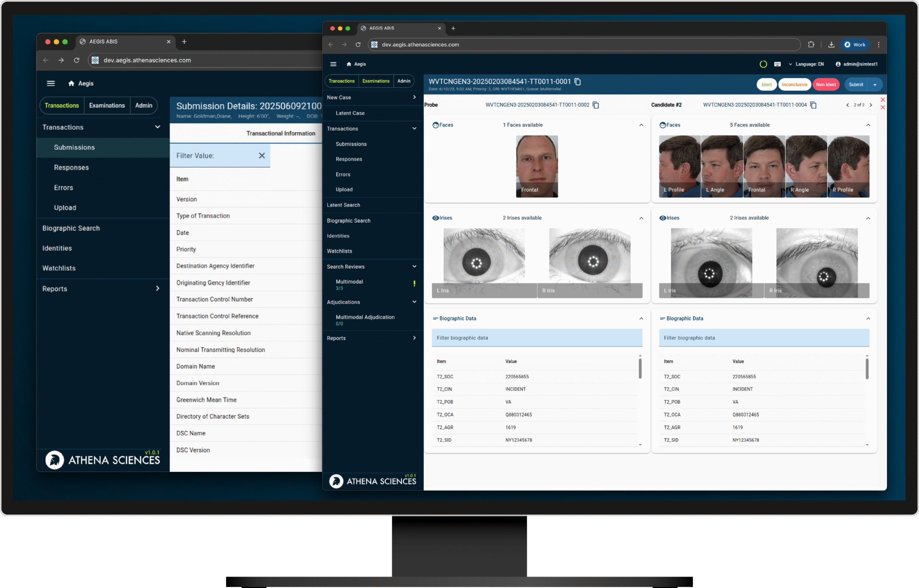Open the Submit button dropdown arrow
This screenshot has height=588, width=919.
coord(874,85)
